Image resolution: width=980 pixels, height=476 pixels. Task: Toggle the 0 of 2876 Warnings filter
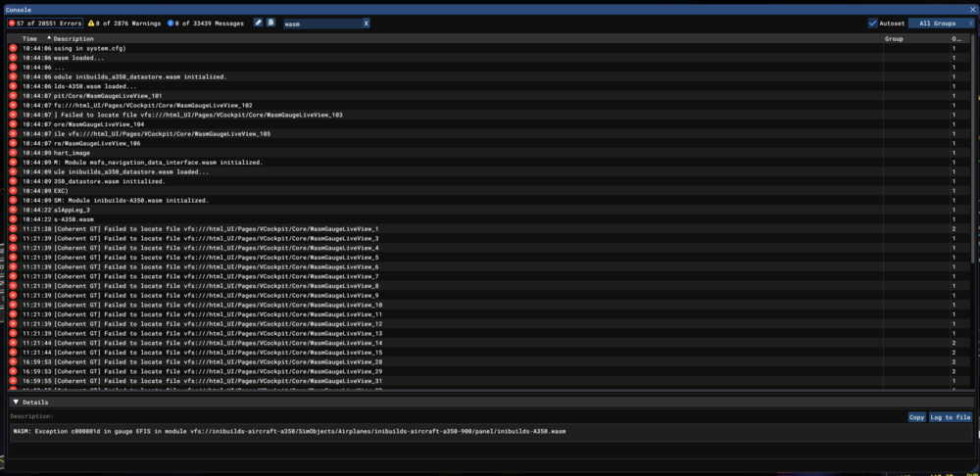pos(123,24)
